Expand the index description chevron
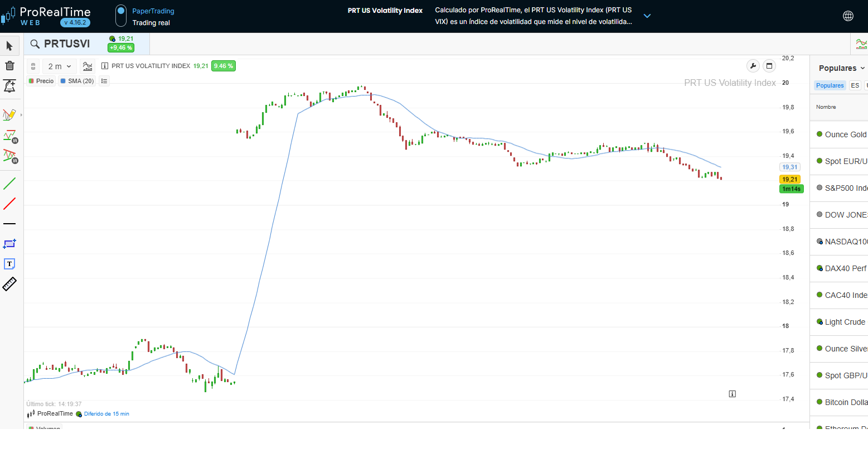 (647, 16)
